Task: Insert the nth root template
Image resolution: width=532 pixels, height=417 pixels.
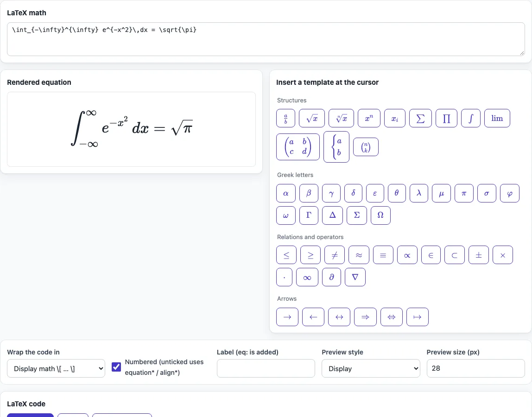Action: [x=341, y=118]
